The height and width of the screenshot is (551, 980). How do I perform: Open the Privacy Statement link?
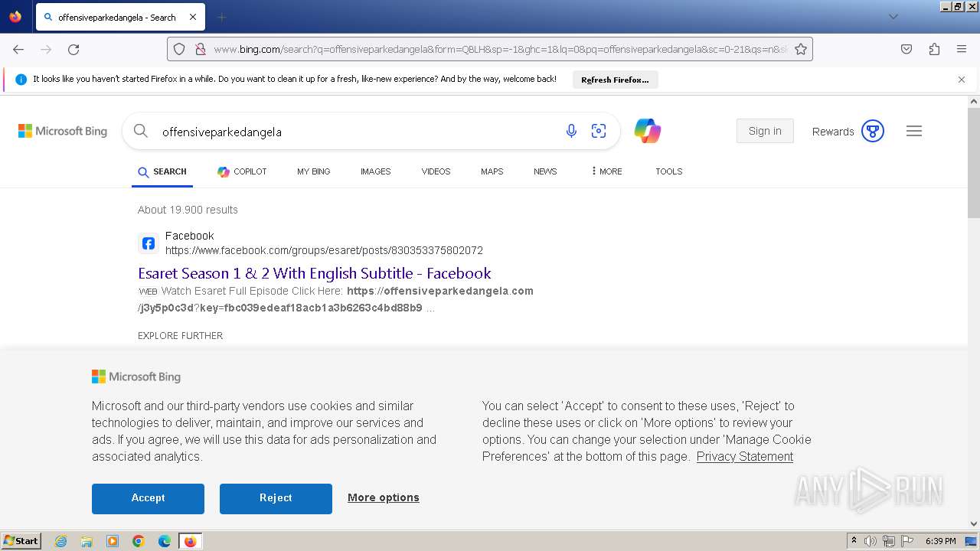[745, 456]
